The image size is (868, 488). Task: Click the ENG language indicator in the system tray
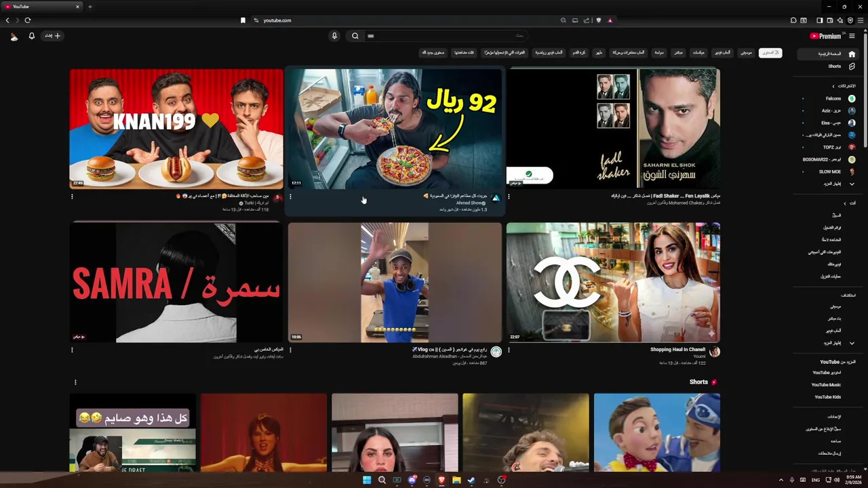click(816, 480)
